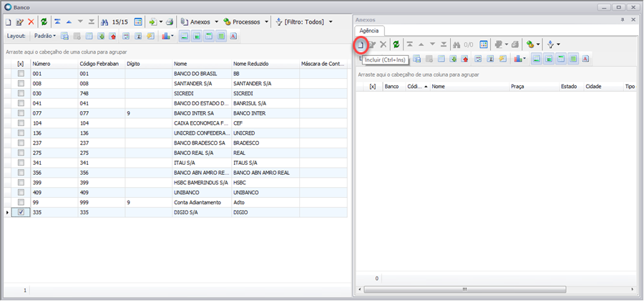Click the green down-arrow layout icon in Banco toolbar
The width and height of the screenshot is (644, 301).
(101, 36)
